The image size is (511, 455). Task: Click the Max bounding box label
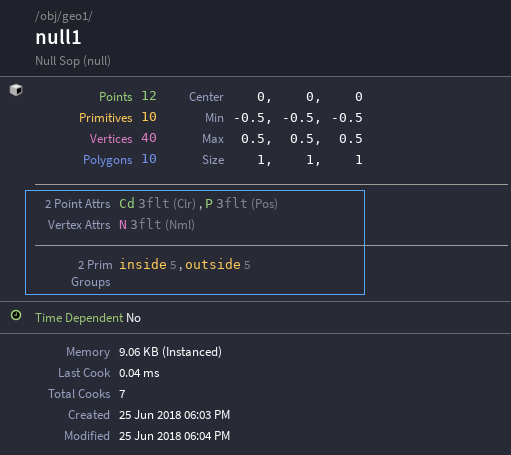[213, 139]
